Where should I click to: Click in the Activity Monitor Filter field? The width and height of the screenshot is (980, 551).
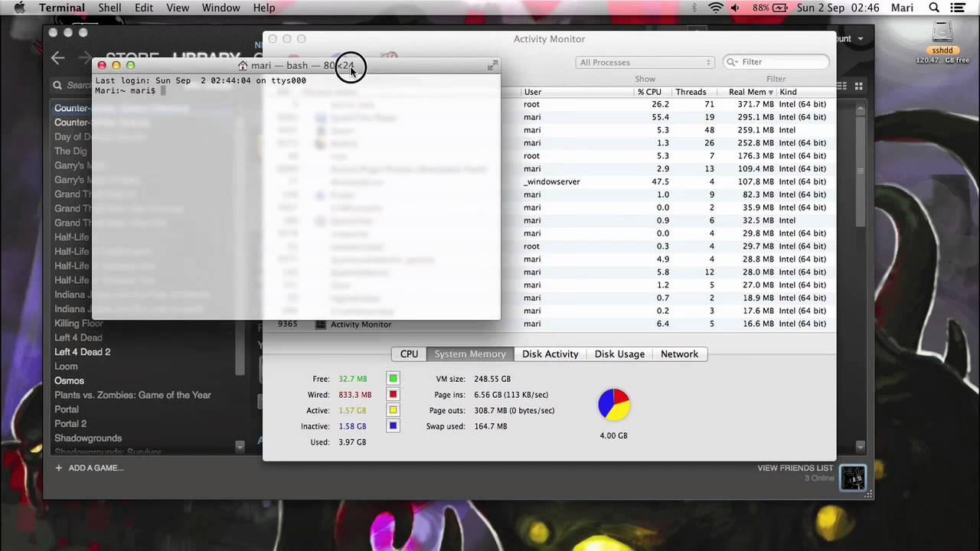(x=776, y=62)
